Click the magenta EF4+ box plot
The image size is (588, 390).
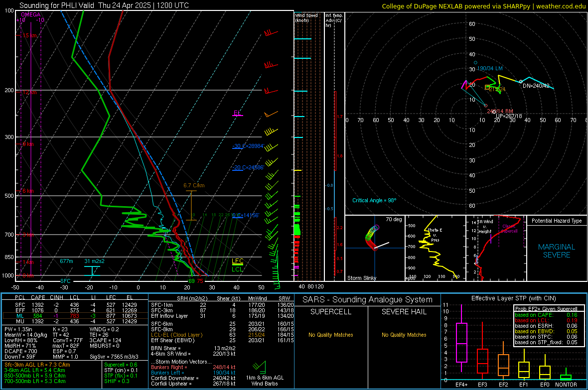[461, 338]
